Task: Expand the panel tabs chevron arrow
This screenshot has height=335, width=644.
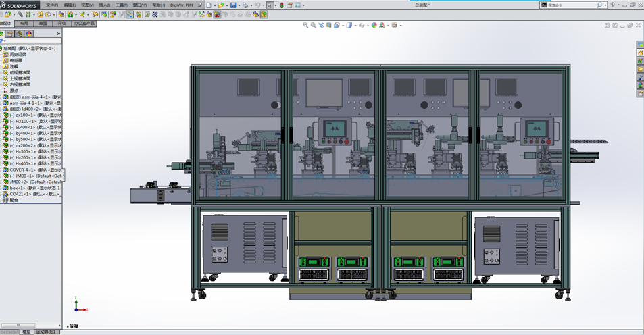Action: click(x=58, y=34)
